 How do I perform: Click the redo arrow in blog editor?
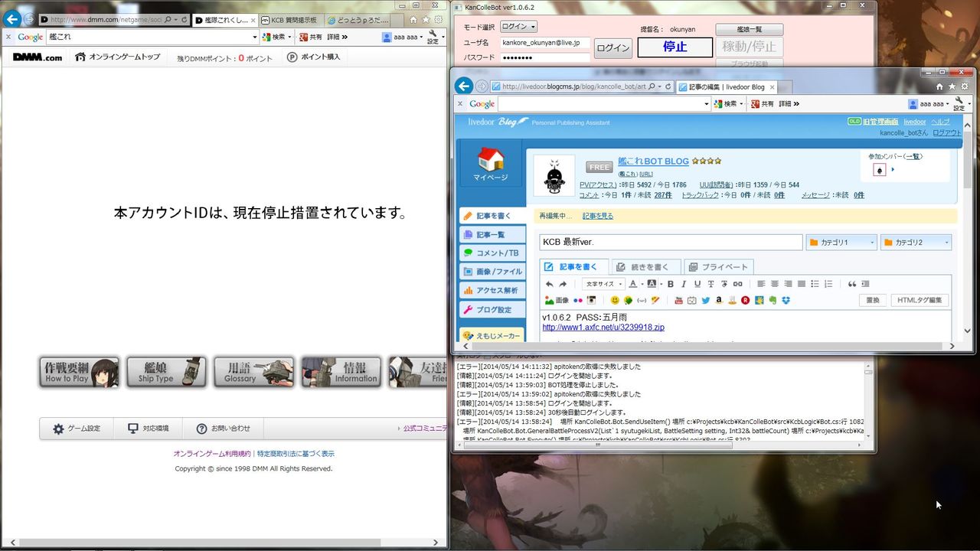coord(563,284)
